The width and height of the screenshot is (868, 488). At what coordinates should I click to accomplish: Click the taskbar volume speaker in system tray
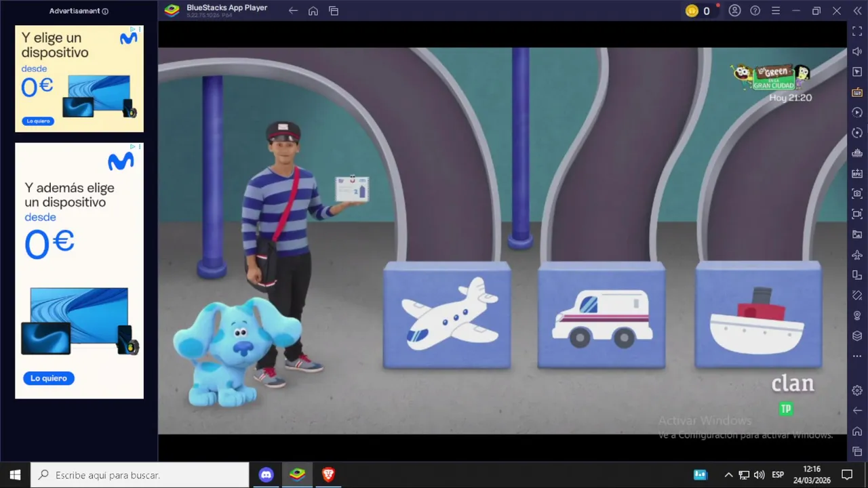click(x=759, y=475)
